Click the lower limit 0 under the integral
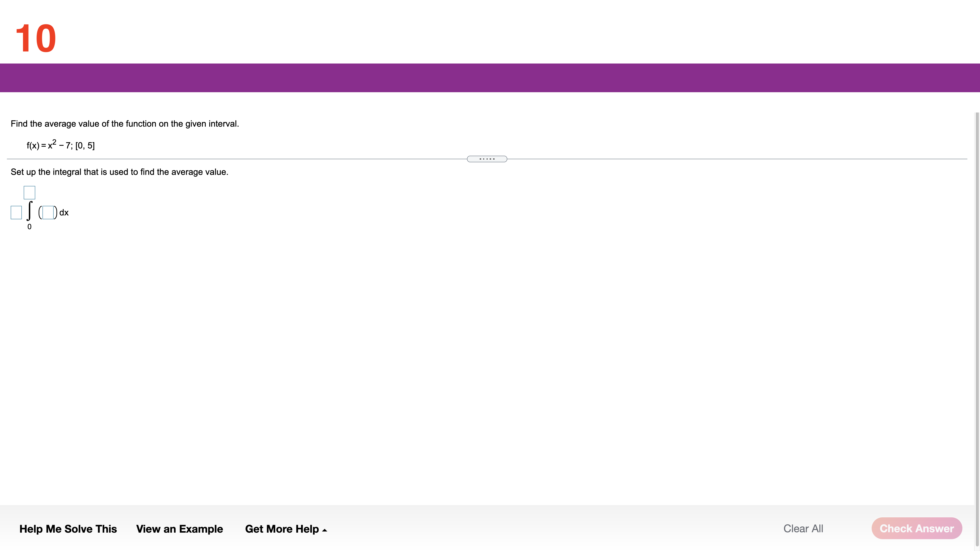 click(29, 227)
